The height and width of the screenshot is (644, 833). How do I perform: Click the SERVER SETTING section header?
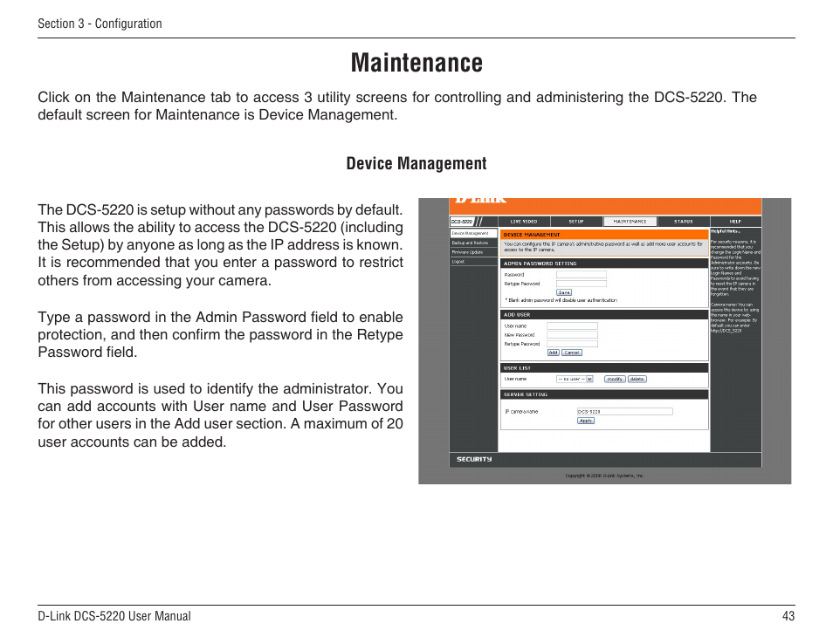[x=526, y=394]
